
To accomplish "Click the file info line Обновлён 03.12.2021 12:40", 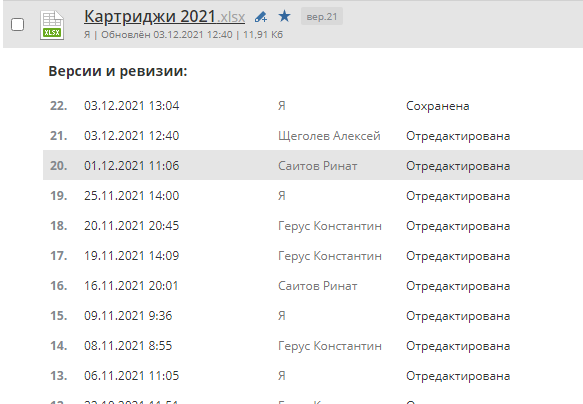I will [x=167, y=35].
